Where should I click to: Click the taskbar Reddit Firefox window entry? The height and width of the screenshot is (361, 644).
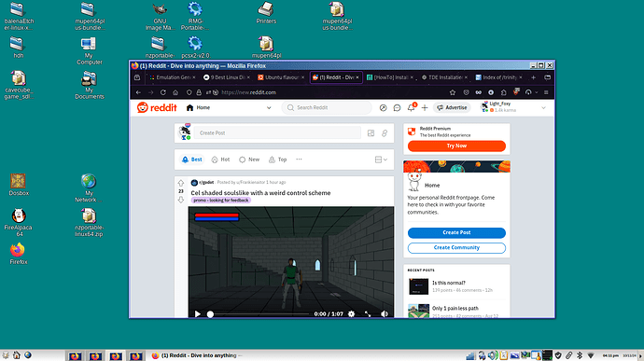(x=197, y=355)
